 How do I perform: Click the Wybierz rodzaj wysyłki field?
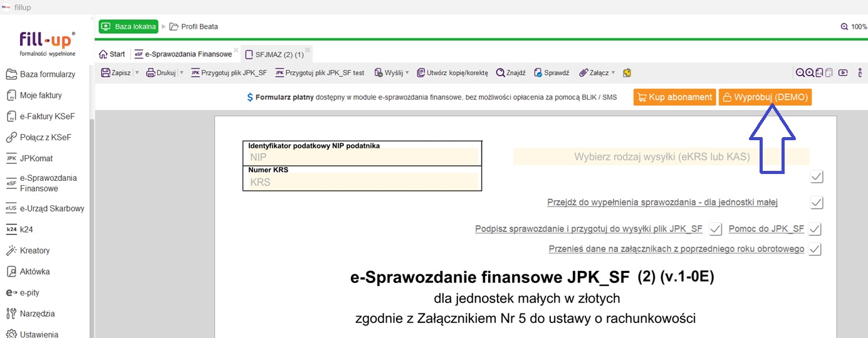[661, 157]
